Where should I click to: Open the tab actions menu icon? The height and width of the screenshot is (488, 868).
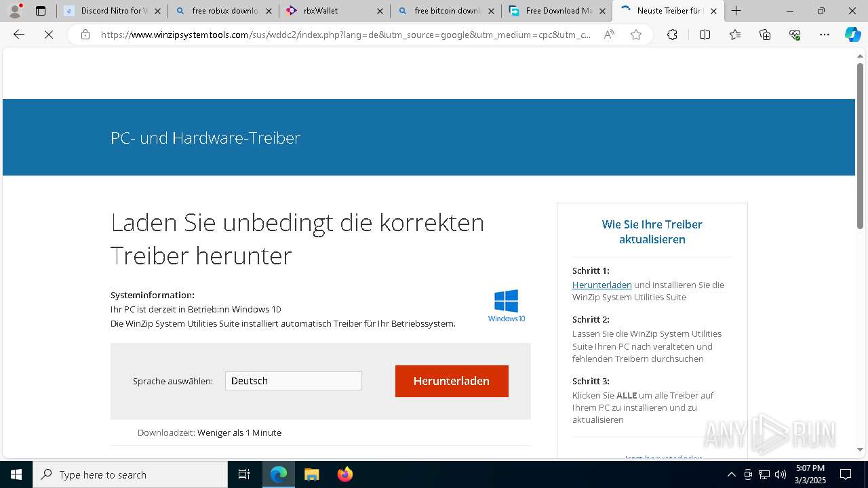click(41, 11)
